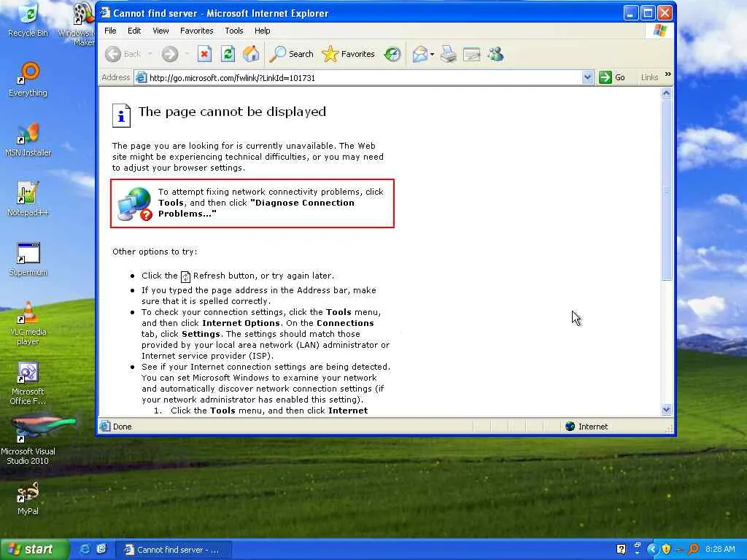747x560 pixels.
Task: Click the green Go arrow button
Action: 612,77
